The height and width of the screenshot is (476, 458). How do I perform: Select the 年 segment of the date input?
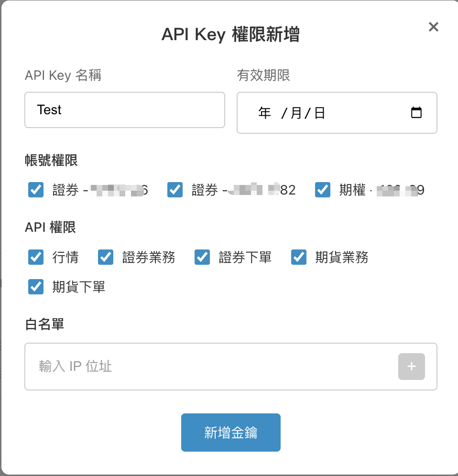point(264,113)
